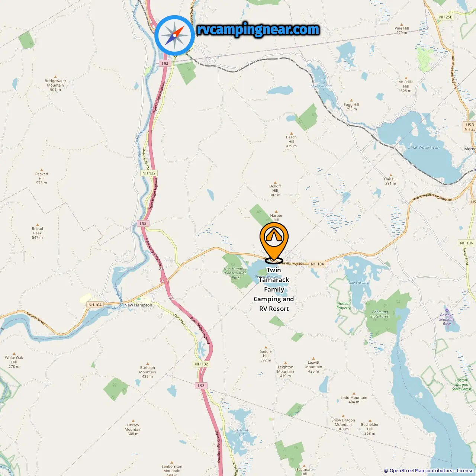The height and width of the screenshot is (476, 476).
Task: Click the Lake Waukewan label
Action: (424, 147)
